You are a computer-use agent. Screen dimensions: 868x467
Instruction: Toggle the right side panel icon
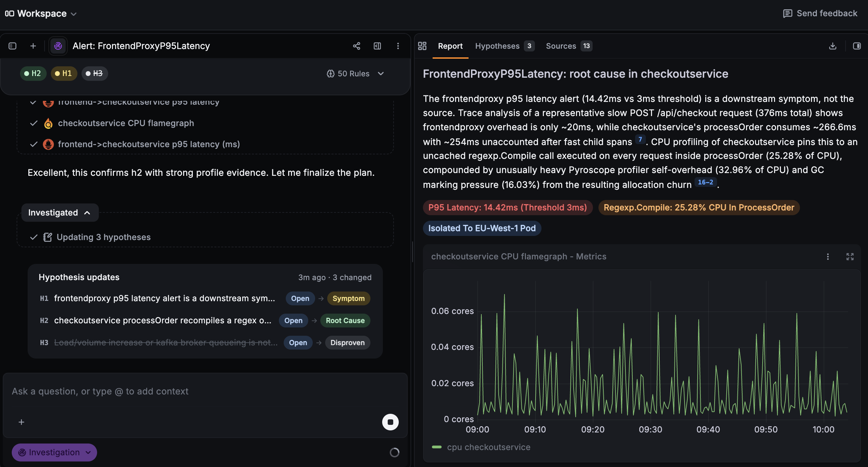(857, 46)
